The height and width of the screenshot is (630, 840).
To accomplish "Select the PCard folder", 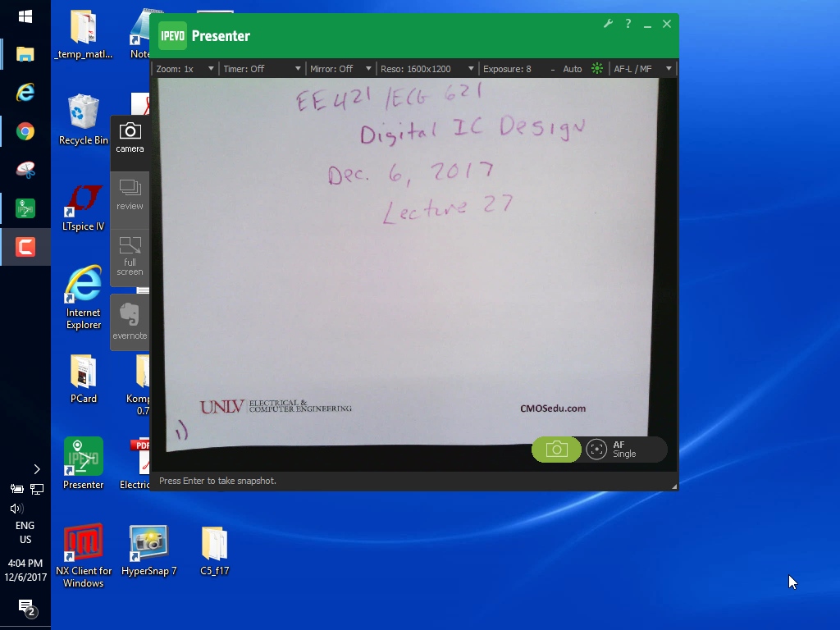I will (x=83, y=379).
